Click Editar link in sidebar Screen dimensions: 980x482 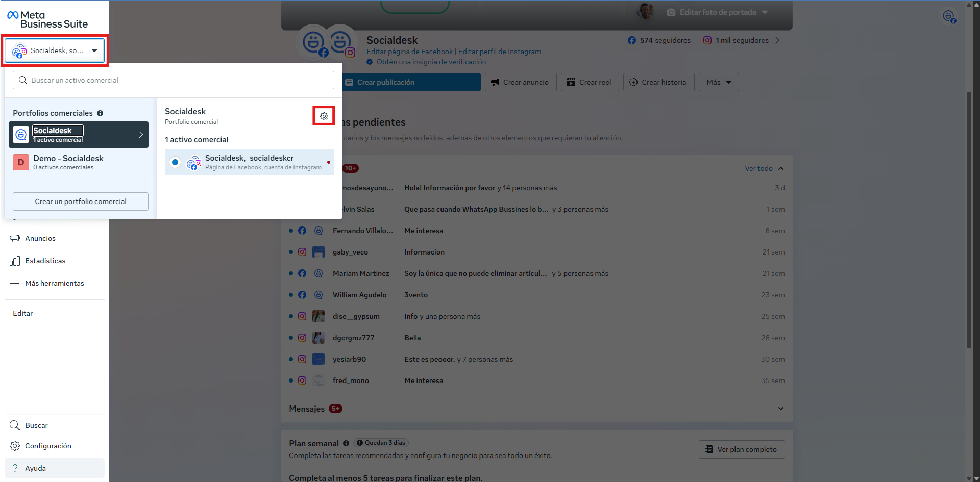point(23,313)
